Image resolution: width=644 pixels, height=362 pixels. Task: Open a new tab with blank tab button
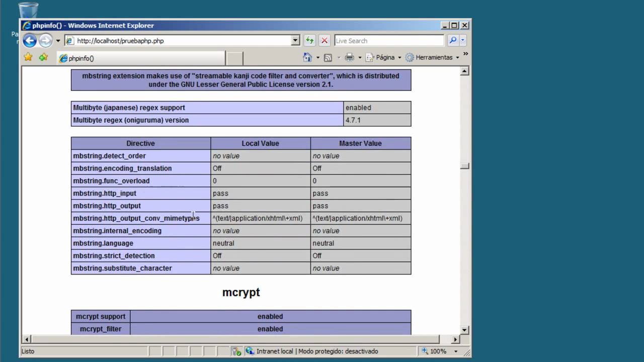[234, 58]
